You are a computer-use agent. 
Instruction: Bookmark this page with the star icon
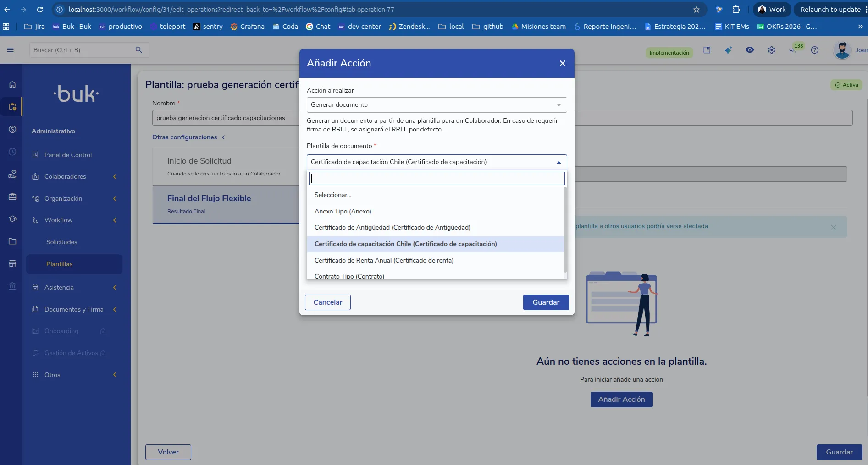696,10
